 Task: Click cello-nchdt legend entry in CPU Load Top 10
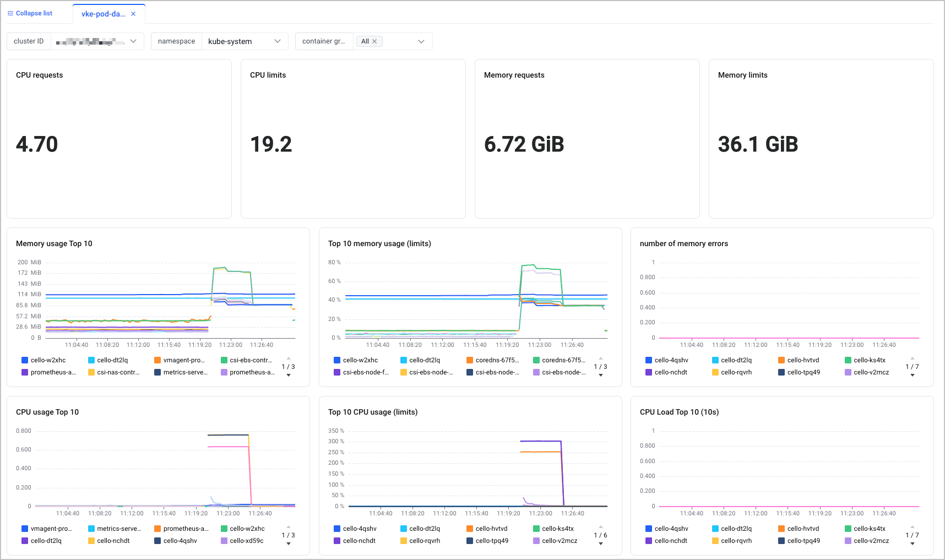coord(666,541)
